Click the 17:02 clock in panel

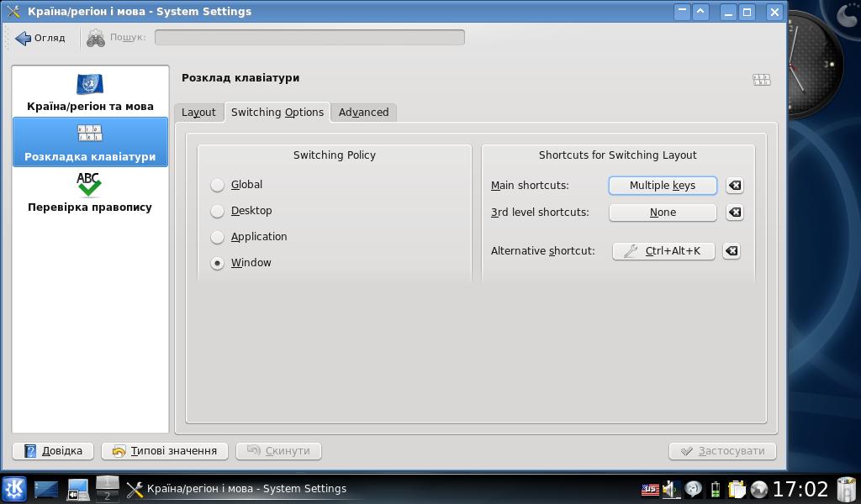800,489
